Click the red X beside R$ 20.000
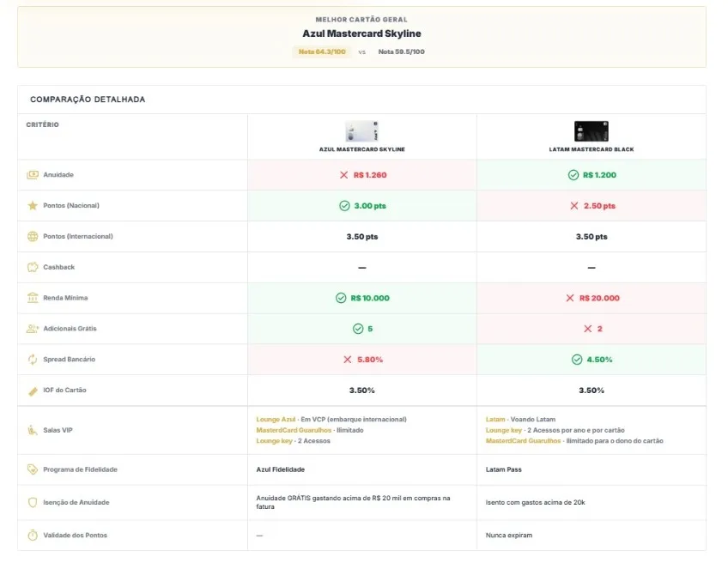 (x=570, y=298)
